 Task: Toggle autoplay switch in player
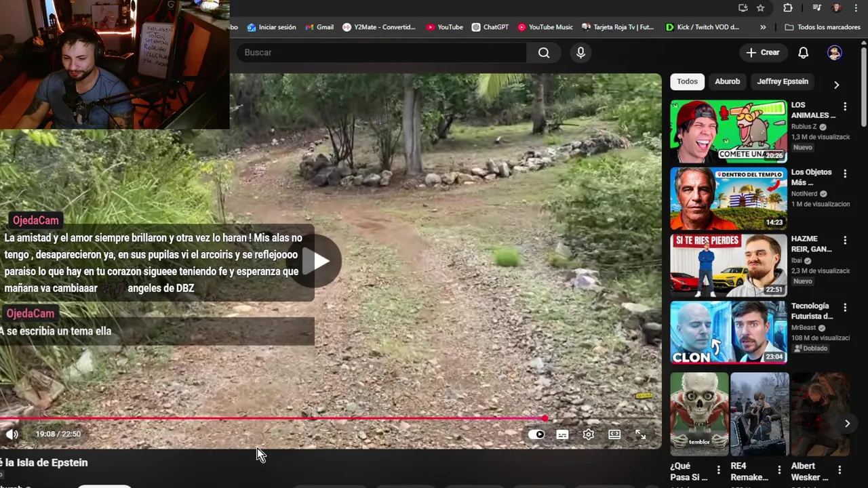click(x=536, y=434)
